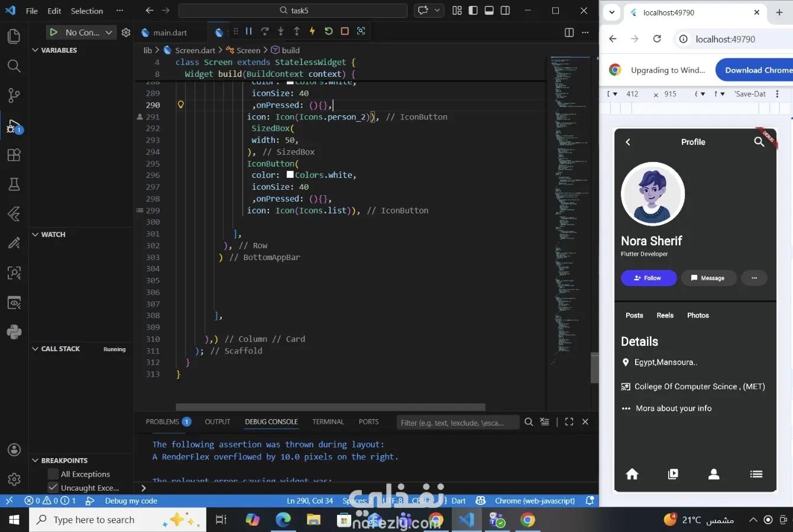The width and height of the screenshot is (793, 532).
Task: Click the Download Chrome button
Action: 755,70
